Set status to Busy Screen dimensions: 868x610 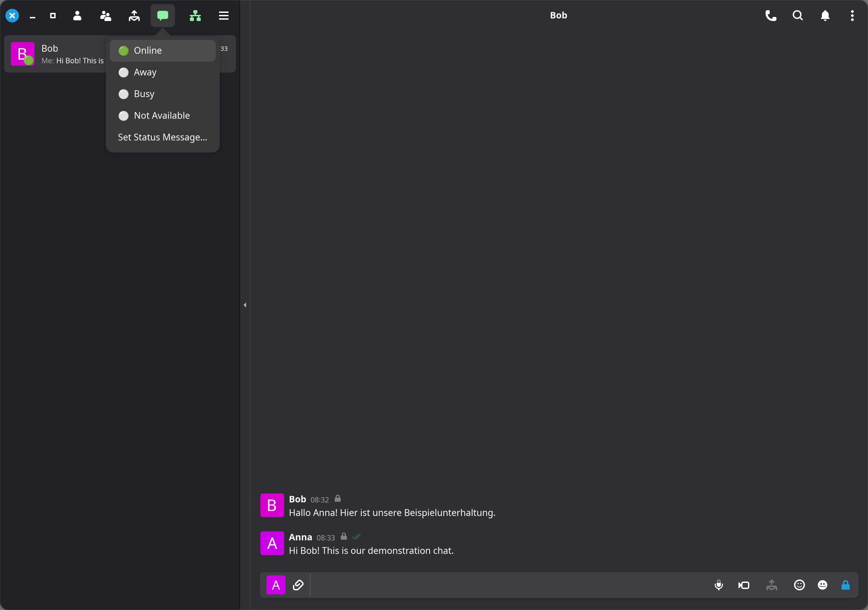(x=162, y=94)
